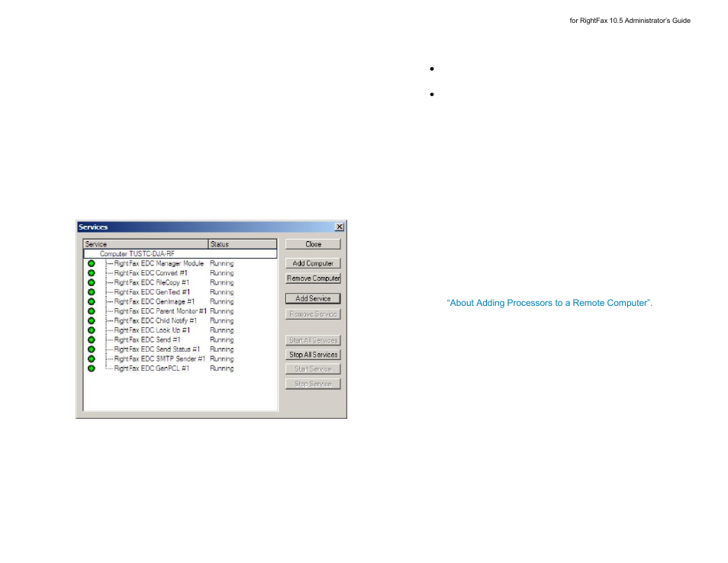Image resolution: width=728 pixels, height=563 pixels.
Task: Click the Remove Computer button
Action: [x=313, y=278]
